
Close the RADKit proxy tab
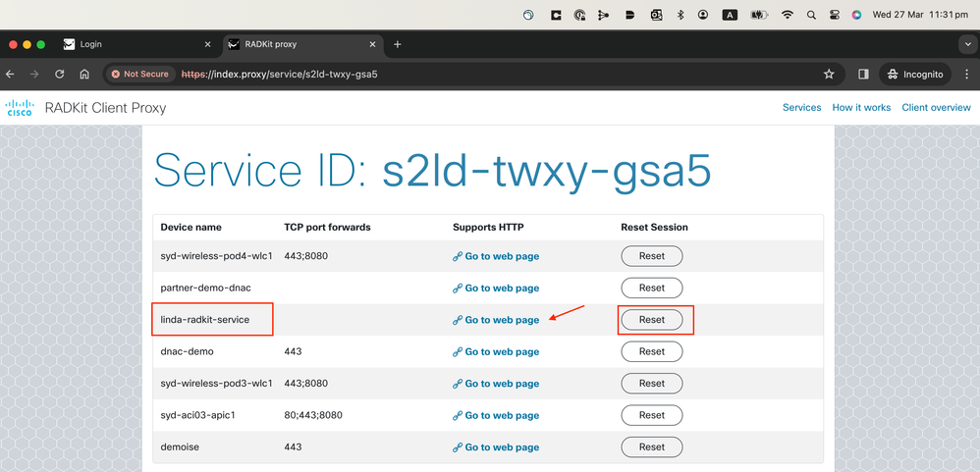point(372,44)
